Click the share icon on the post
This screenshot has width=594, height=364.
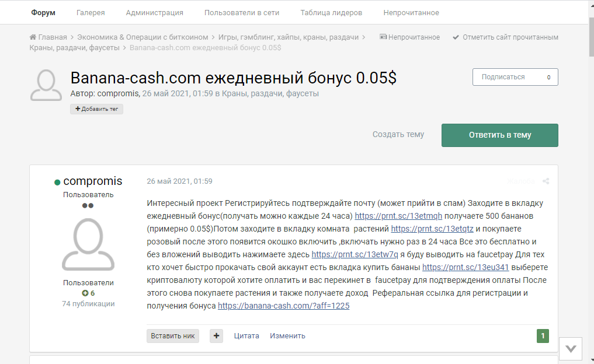546,181
